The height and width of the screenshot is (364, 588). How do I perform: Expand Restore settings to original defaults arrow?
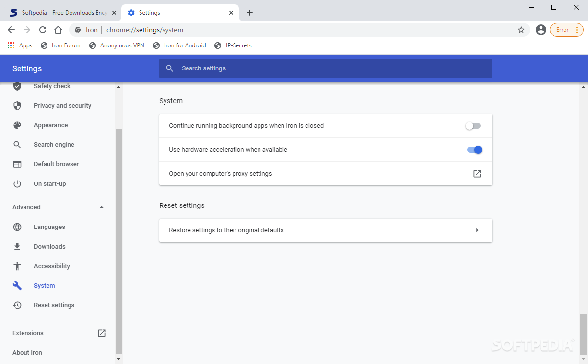click(477, 230)
